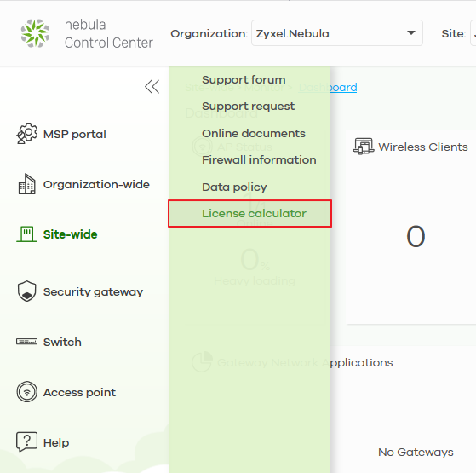Viewport: 476px width, 473px height.
Task: Open Support forum from Help menu
Action: (244, 80)
